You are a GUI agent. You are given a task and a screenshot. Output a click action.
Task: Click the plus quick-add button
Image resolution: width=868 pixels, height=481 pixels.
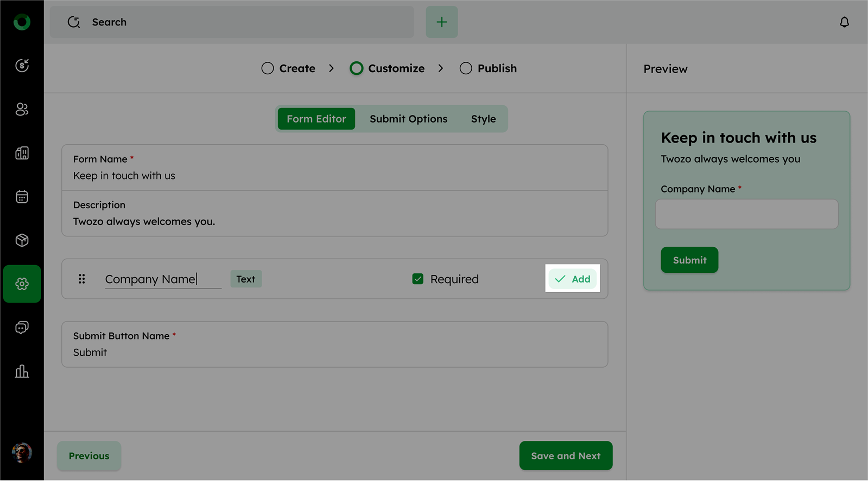click(x=441, y=22)
